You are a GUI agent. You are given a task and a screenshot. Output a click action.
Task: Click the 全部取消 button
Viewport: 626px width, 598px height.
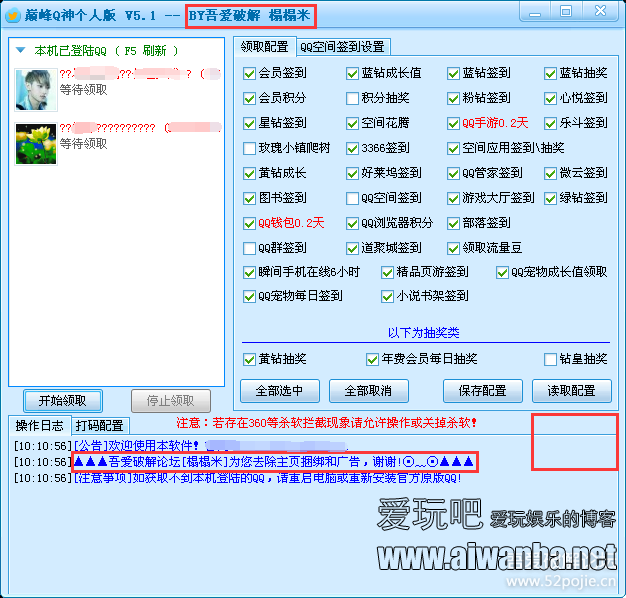coord(368,391)
